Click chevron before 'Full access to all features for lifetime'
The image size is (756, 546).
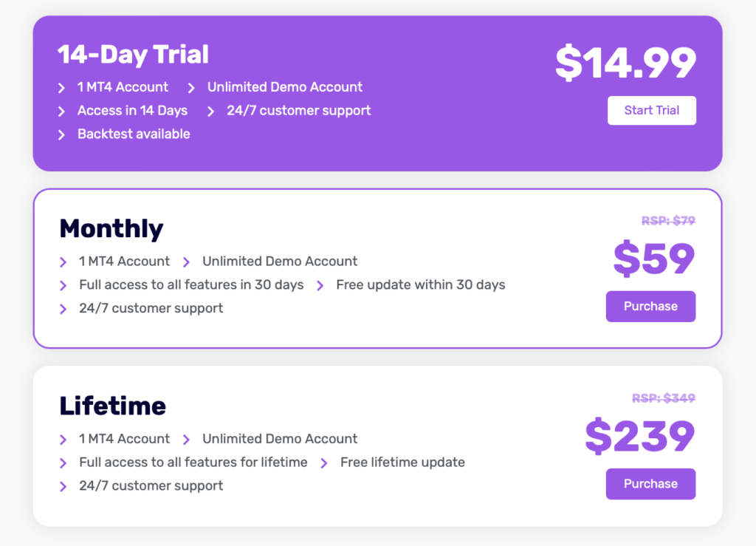63,463
